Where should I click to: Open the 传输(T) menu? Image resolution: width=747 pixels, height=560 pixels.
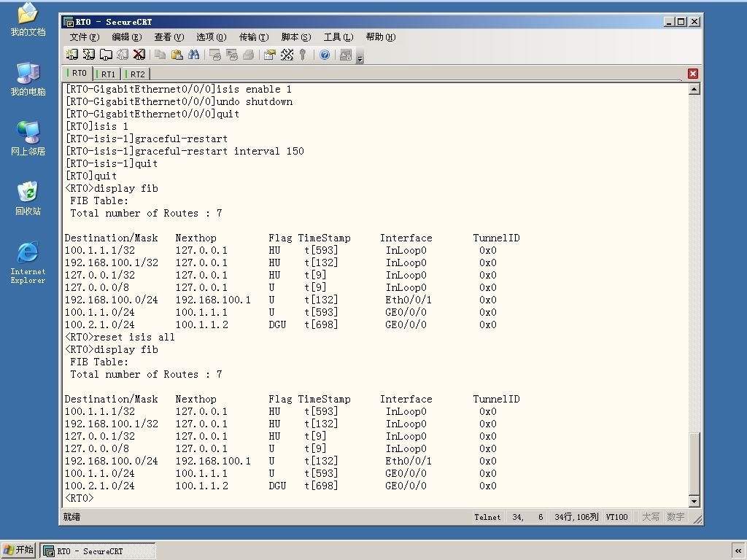tap(253, 37)
